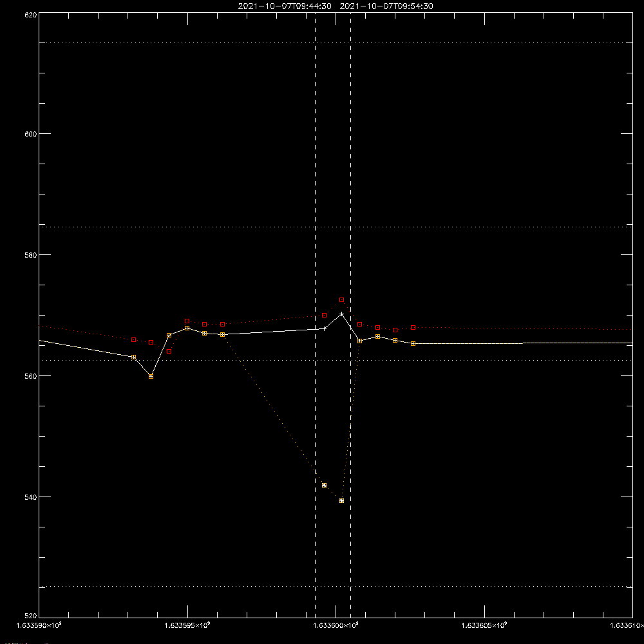The image size is (644, 644).
Task: Click the 1.633595×10⁹ label on the x-axis
Action: pyautogui.click(x=187, y=625)
